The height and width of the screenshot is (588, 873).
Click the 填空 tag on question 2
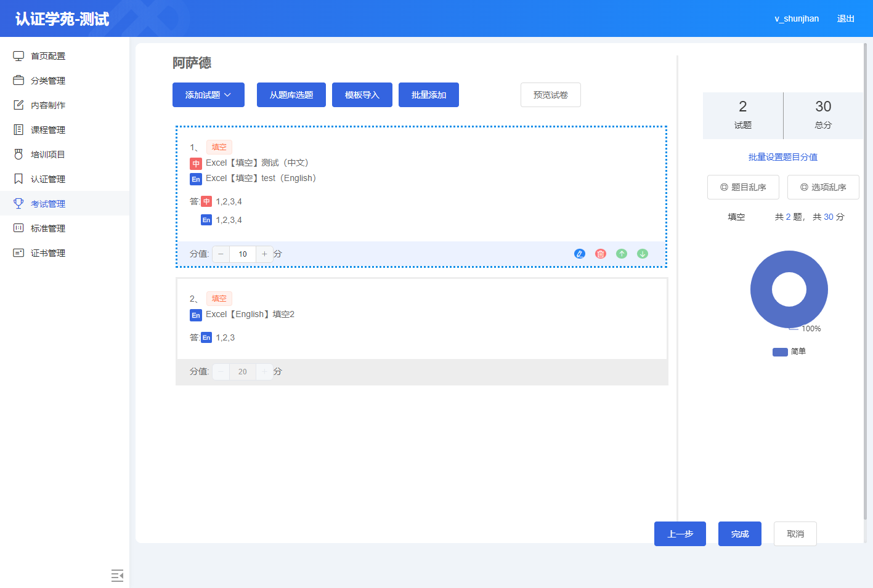219,299
